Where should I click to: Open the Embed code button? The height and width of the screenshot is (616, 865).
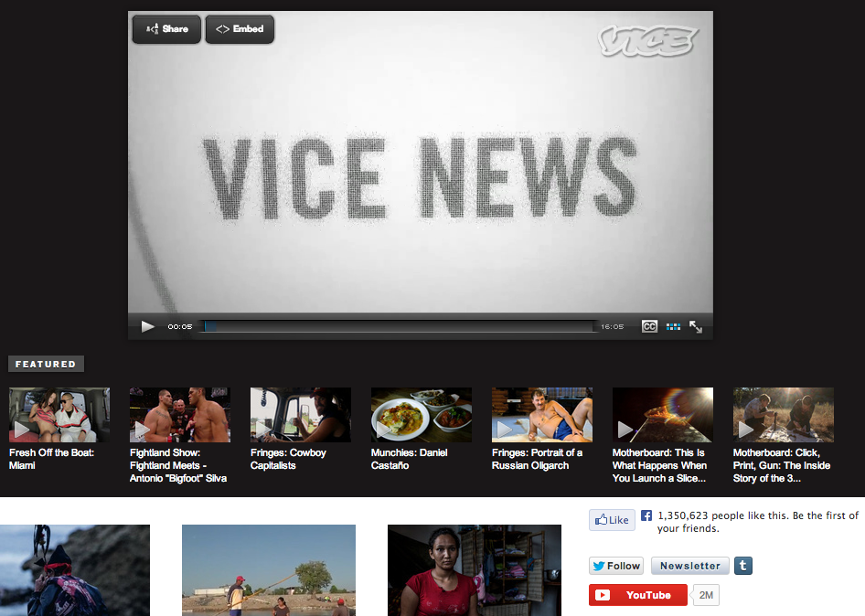click(x=240, y=29)
